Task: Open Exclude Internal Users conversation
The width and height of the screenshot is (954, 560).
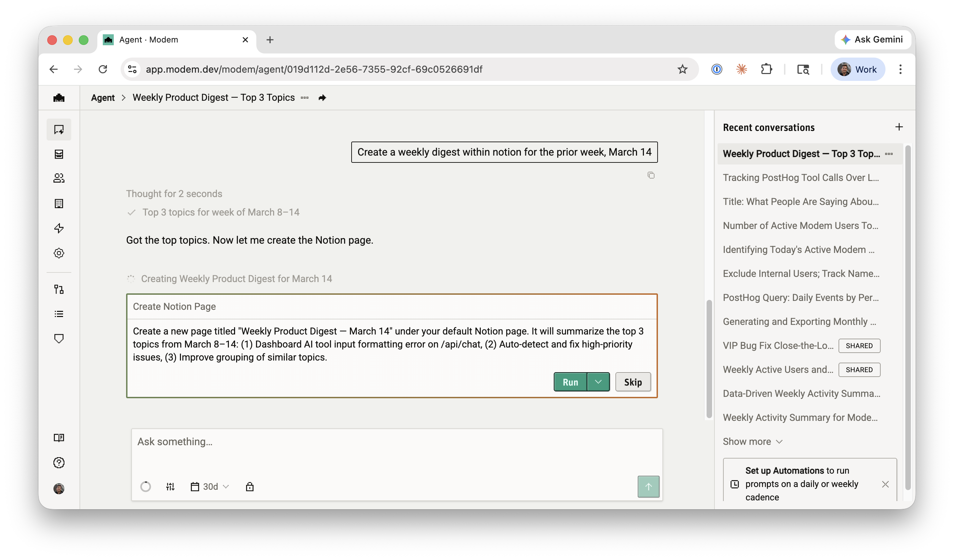Action: pos(801,273)
